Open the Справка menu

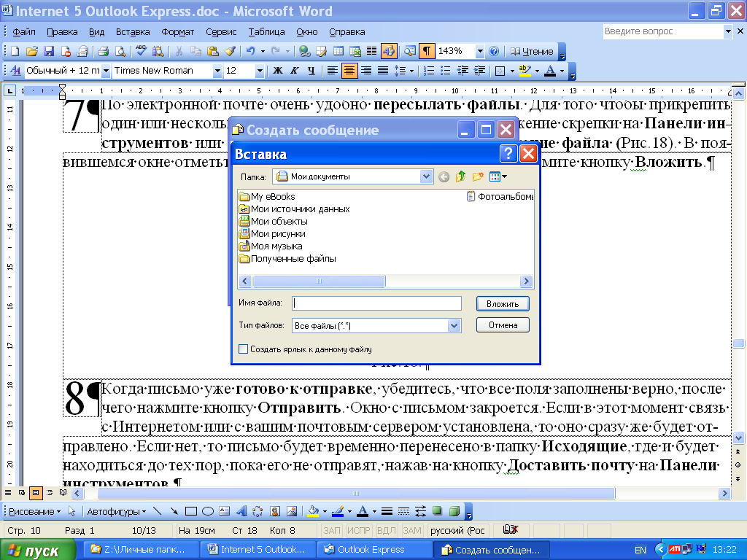coord(347,32)
